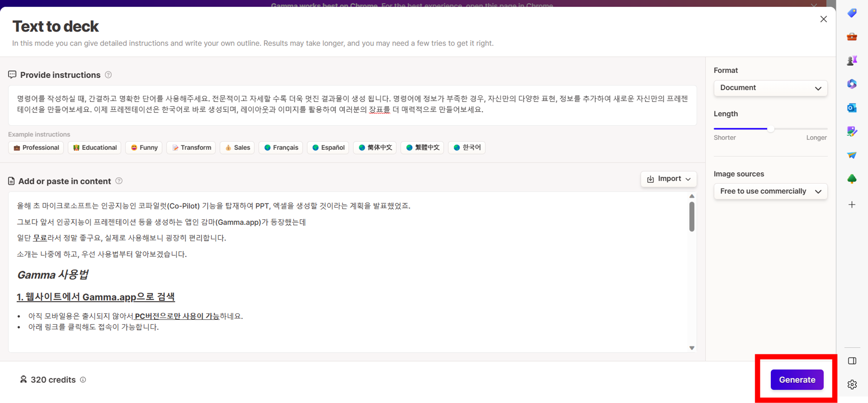Click the Text to deck title
The image size is (868, 403).
[x=56, y=26]
